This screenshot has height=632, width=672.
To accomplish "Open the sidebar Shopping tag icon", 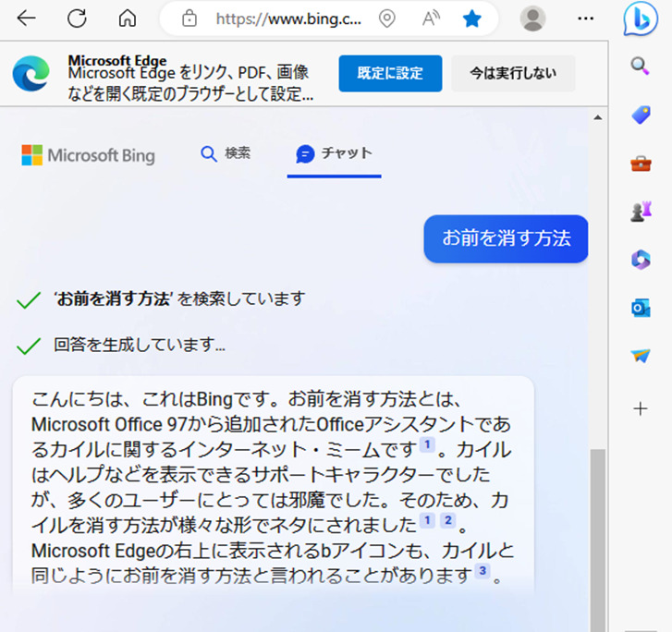I will click(x=641, y=115).
